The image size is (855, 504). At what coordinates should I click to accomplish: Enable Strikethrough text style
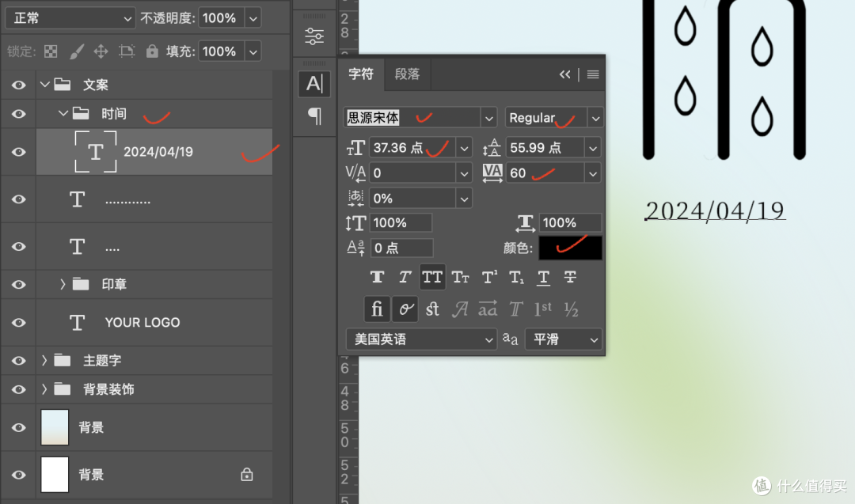pyautogui.click(x=570, y=277)
